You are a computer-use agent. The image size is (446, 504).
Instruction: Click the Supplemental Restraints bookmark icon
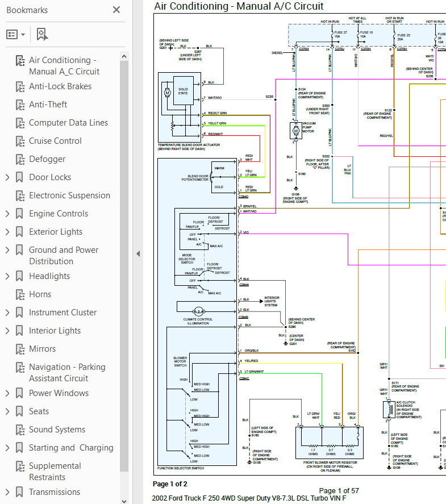[x=20, y=466]
